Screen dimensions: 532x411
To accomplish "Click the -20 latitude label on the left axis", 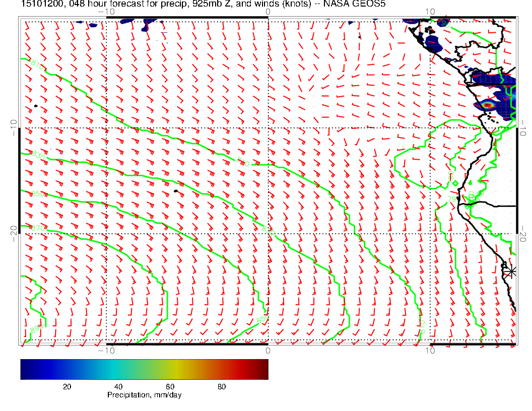I will click(x=13, y=233).
